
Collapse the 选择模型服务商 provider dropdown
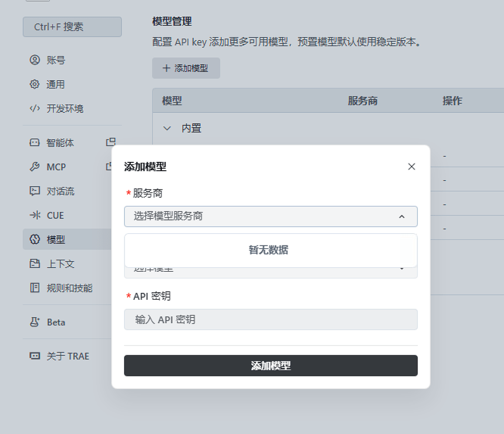point(271,216)
